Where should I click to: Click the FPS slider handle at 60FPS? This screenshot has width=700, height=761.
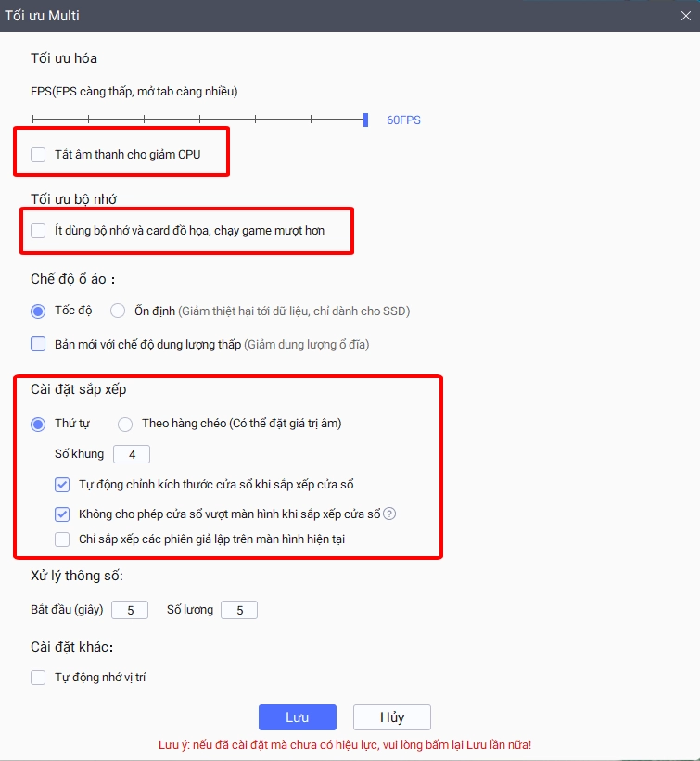coord(365,120)
